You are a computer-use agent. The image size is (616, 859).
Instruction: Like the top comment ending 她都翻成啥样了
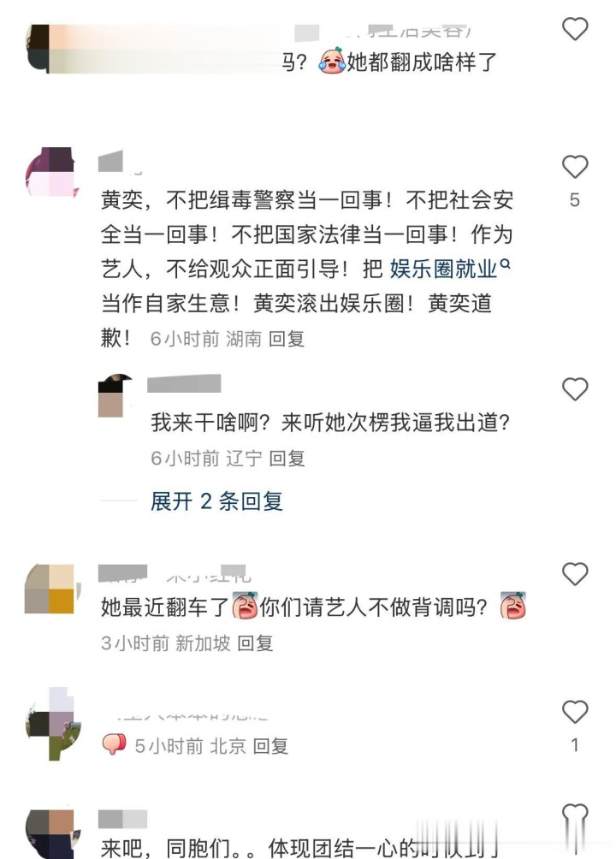coord(575,28)
